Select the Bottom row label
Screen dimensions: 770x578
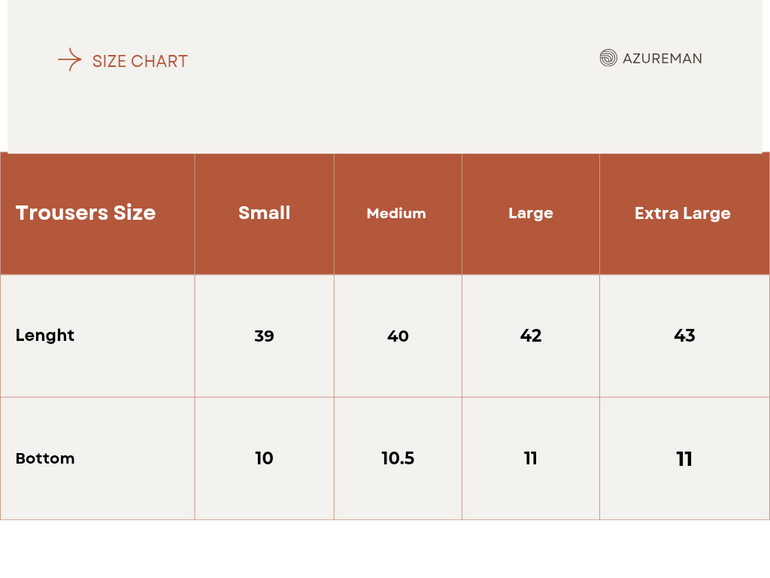tap(45, 458)
